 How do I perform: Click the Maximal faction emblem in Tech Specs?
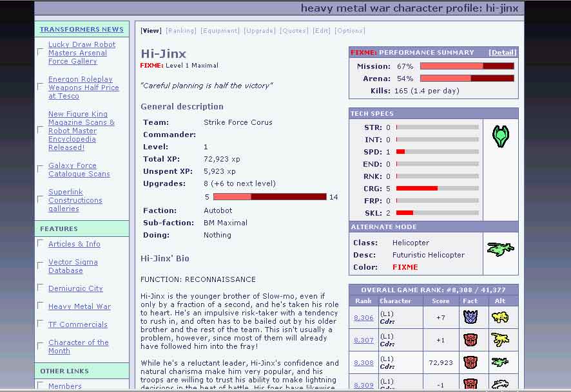[500, 137]
